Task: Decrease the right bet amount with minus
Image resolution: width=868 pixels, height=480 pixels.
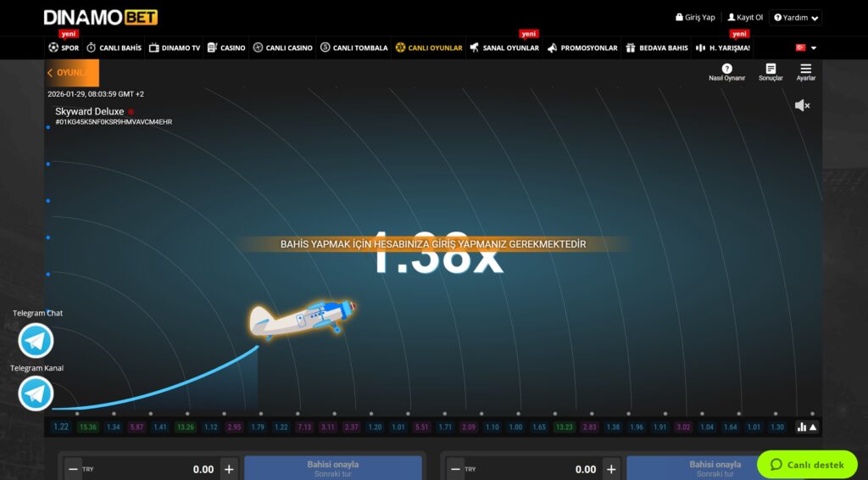Action: pos(455,469)
